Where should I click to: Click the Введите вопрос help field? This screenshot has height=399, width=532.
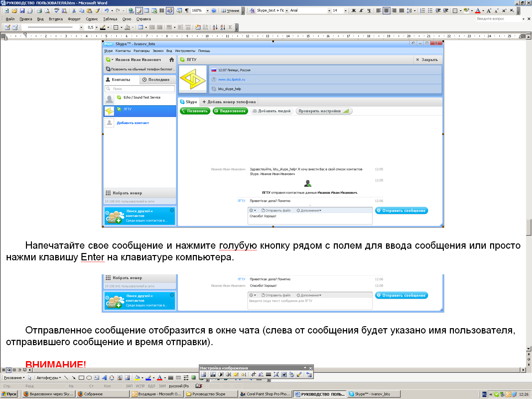[499, 19]
